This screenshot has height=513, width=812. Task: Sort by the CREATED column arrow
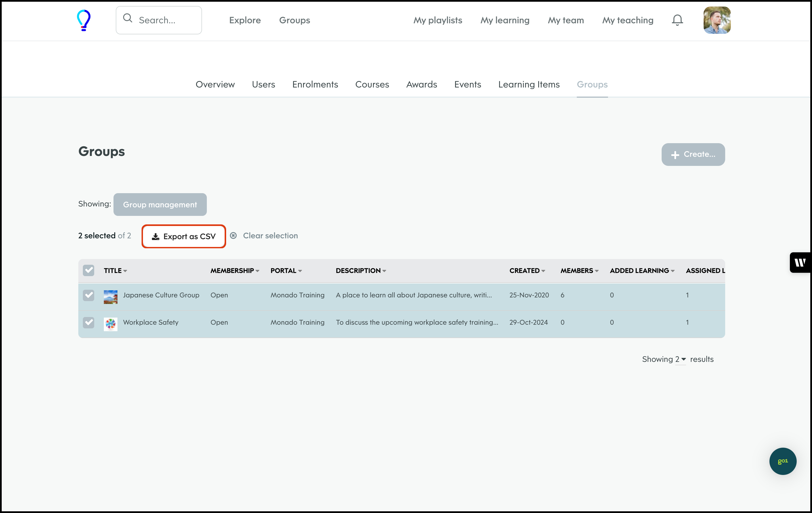tap(543, 271)
